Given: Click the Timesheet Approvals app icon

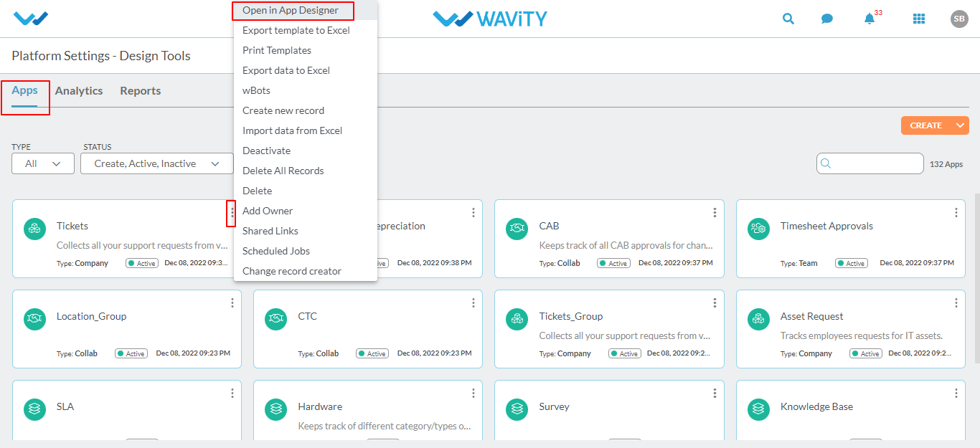Looking at the screenshot, I should [758, 229].
